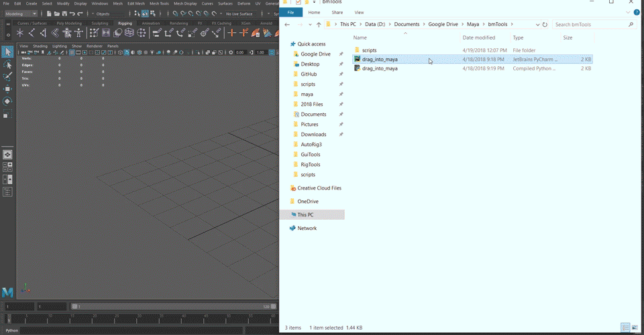The width and height of the screenshot is (644, 335).
Task: Activate the Paint Selection brush tool
Action: [7, 76]
